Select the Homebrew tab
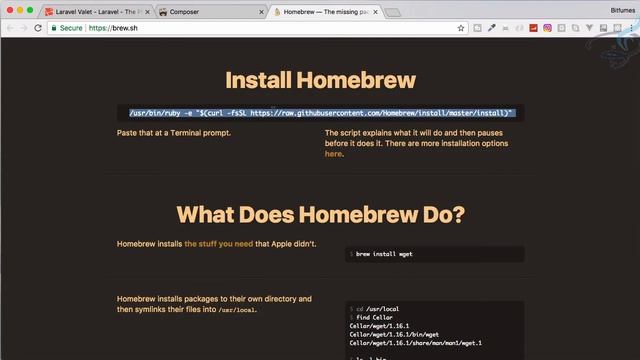 (x=325, y=12)
